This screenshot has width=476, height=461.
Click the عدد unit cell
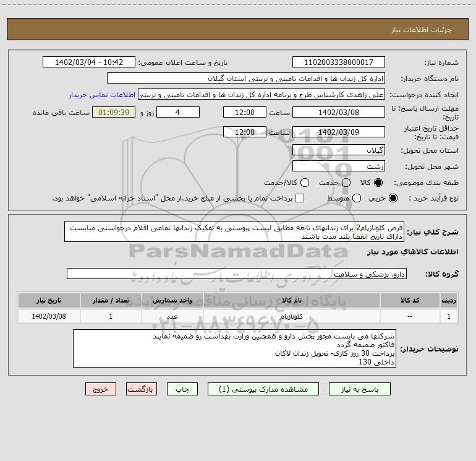[172, 316]
